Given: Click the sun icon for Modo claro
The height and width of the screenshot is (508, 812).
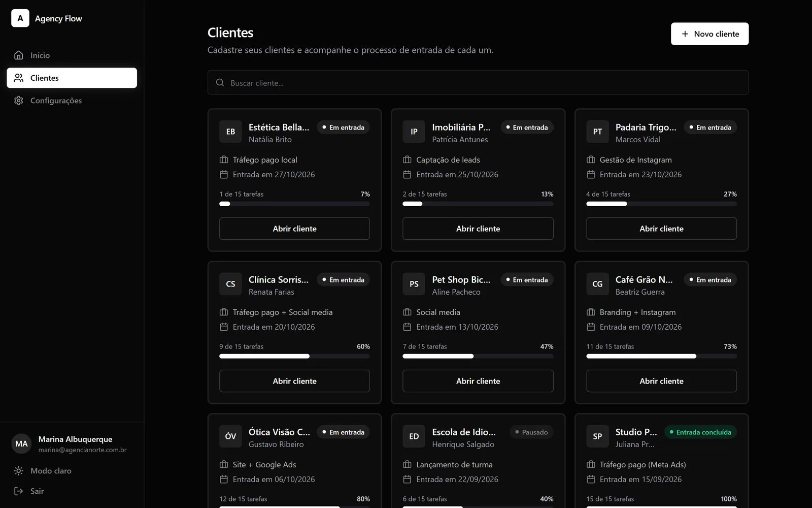Looking at the screenshot, I should (x=19, y=470).
